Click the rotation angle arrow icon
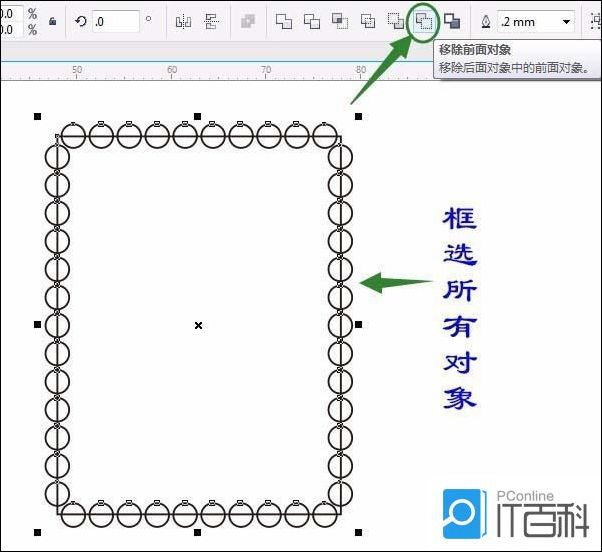 [x=81, y=21]
